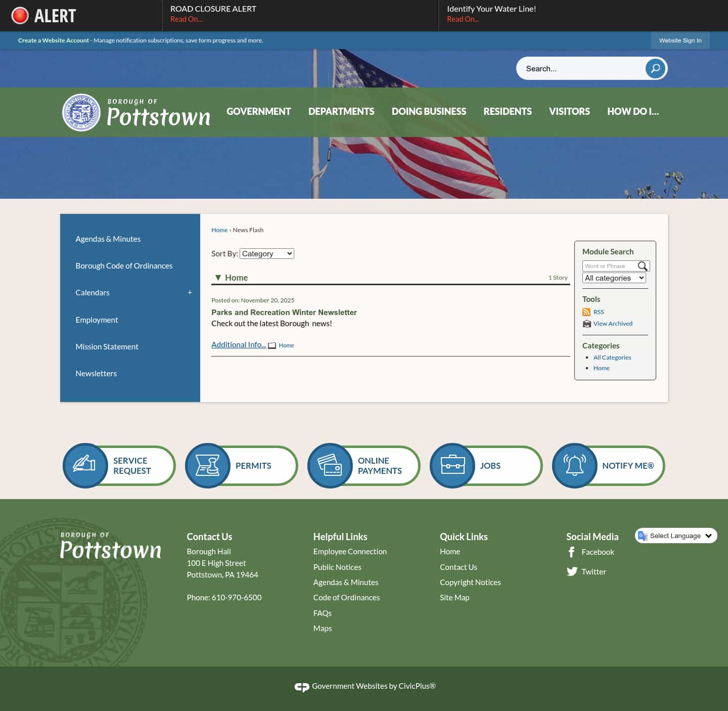Click the Online Payments card icon
Viewport: 728px width, 711px height.
point(330,465)
